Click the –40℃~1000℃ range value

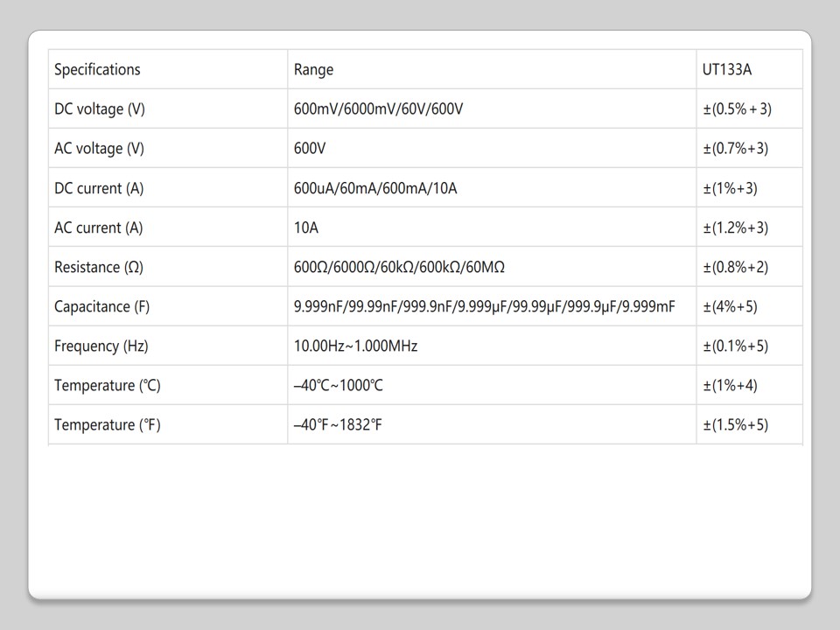pyautogui.click(x=338, y=385)
